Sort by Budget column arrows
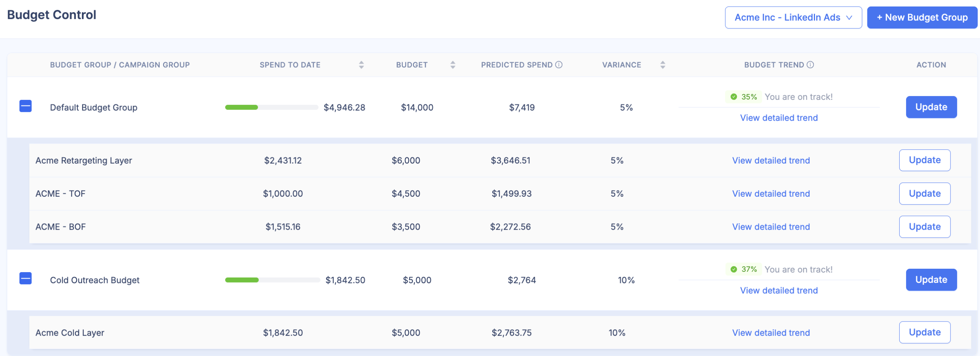Viewport: 980px width, 356px height. [453, 65]
